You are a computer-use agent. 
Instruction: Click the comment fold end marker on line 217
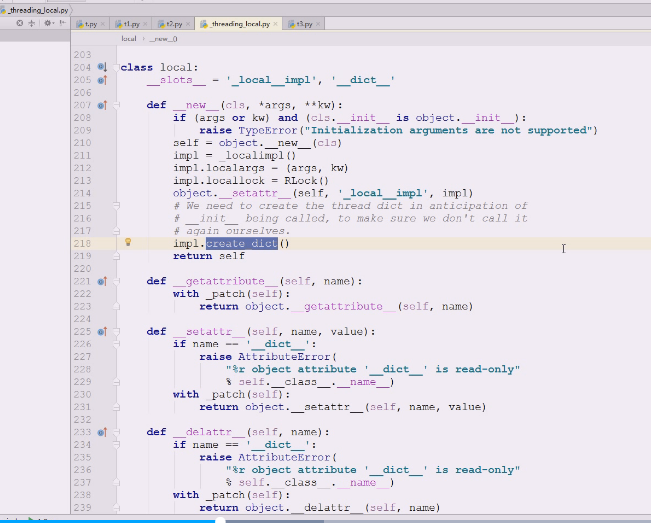[x=116, y=231]
